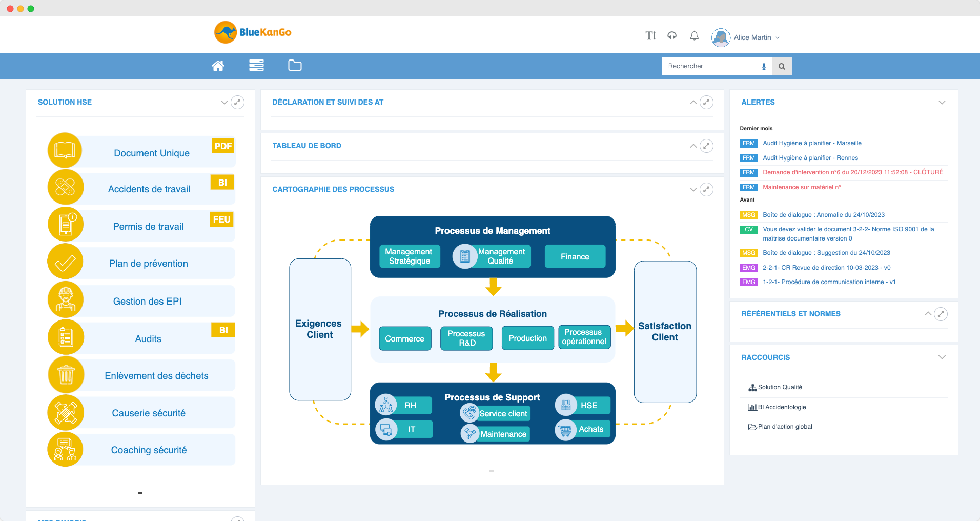Open the folder icon in blue bar

(295, 65)
